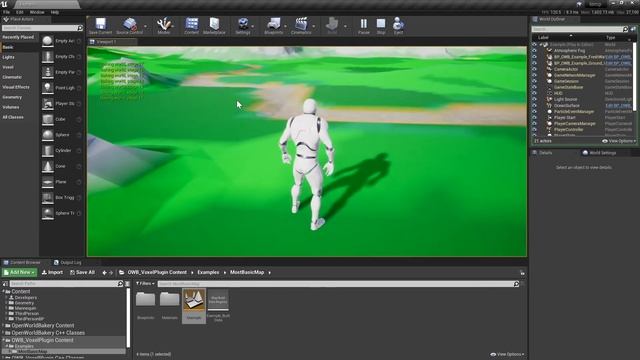Select the Plane shape icon
The height and width of the screenshot is (360, 640).
click(x=48, y=182)
